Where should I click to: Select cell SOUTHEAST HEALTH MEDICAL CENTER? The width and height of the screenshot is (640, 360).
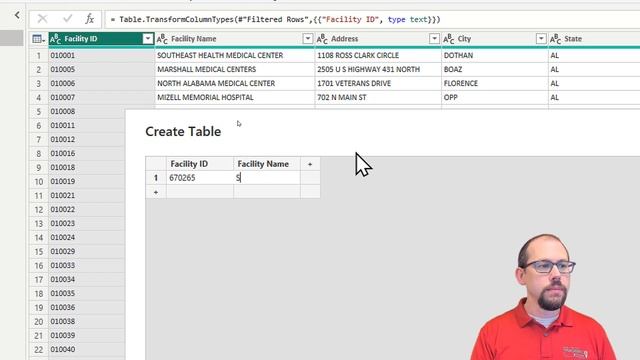click(235, 55)
